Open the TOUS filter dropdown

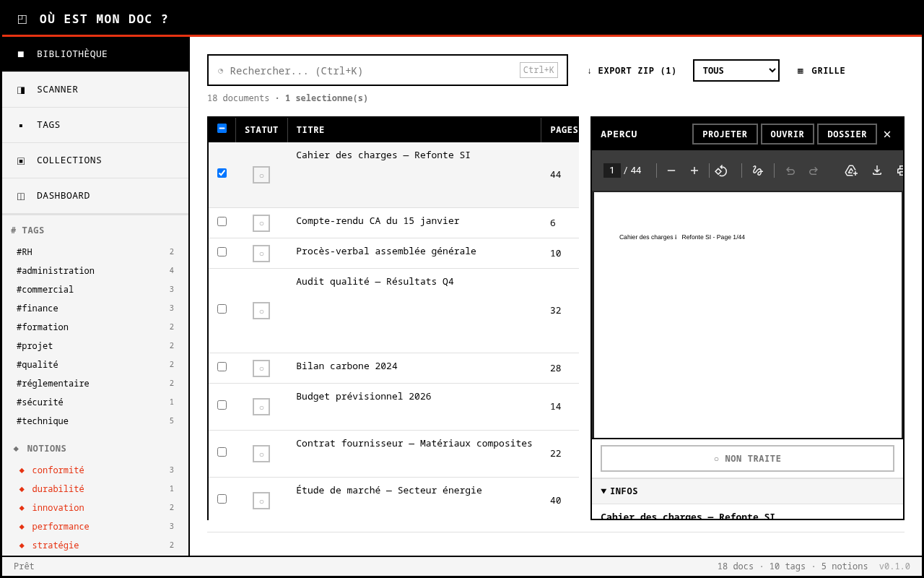click(736, 71)
